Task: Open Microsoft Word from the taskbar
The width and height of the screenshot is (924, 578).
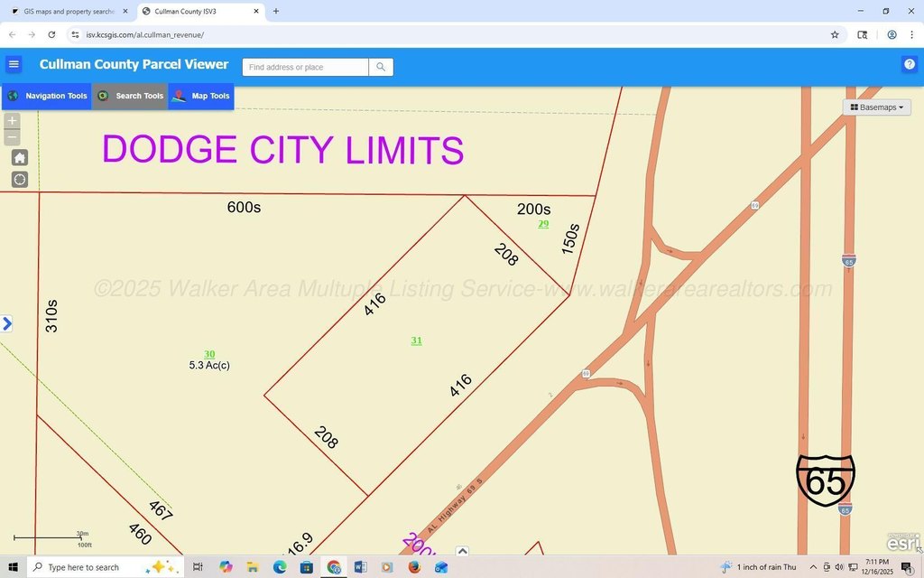Action: pos(360,567)
